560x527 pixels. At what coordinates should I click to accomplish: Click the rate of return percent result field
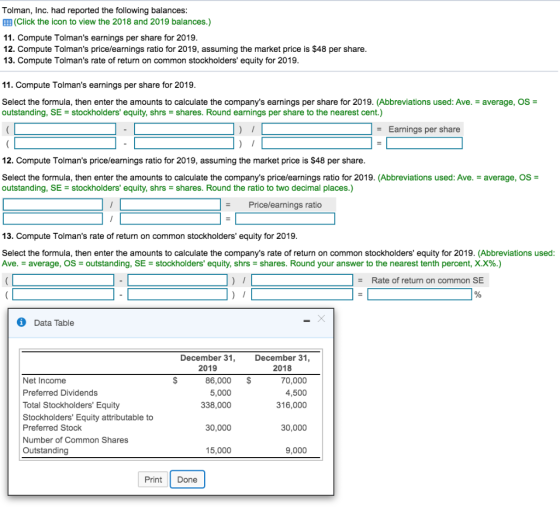[x=419, y=294]
